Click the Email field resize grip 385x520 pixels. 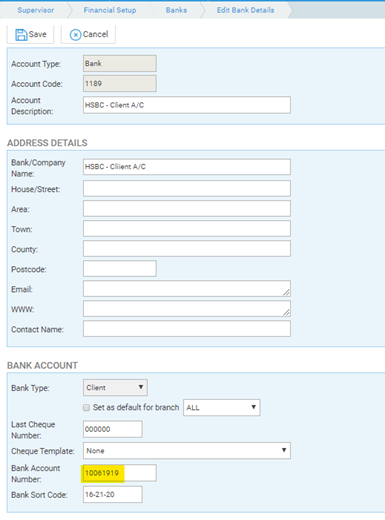(286, 292)
